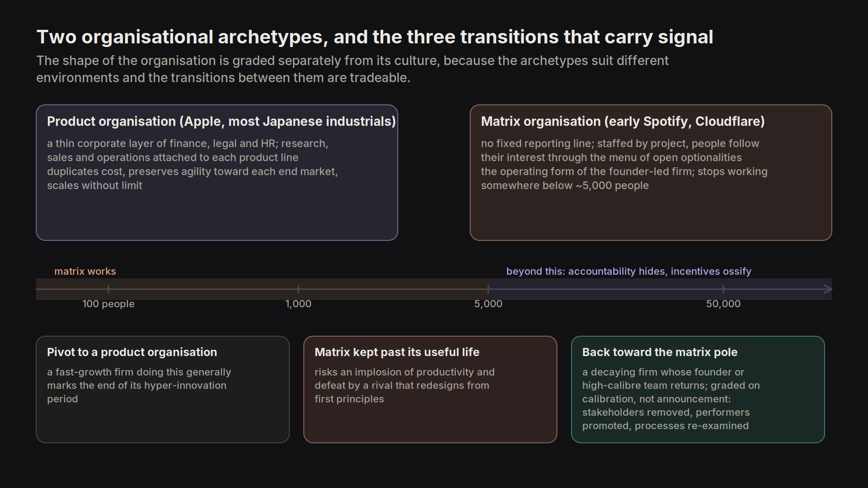Click the arrowhead at the end of the scale axis

828,289
